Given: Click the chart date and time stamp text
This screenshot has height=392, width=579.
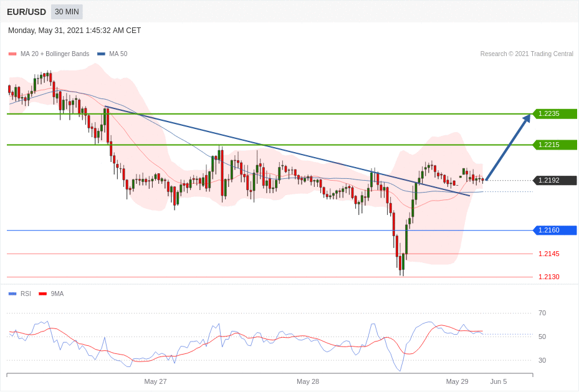Looking at the screenshot, I should [x=74, y=31].
